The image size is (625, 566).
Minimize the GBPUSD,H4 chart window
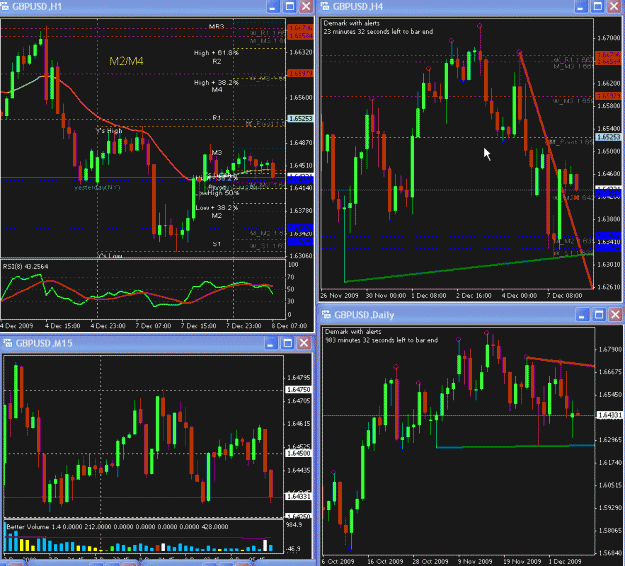click(x=581, y=6)
